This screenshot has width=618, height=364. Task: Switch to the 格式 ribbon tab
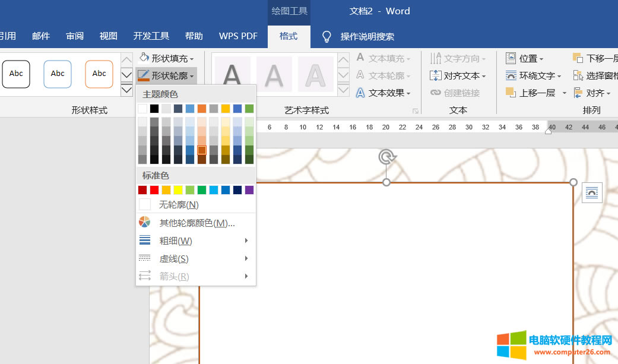click(289, 36)
